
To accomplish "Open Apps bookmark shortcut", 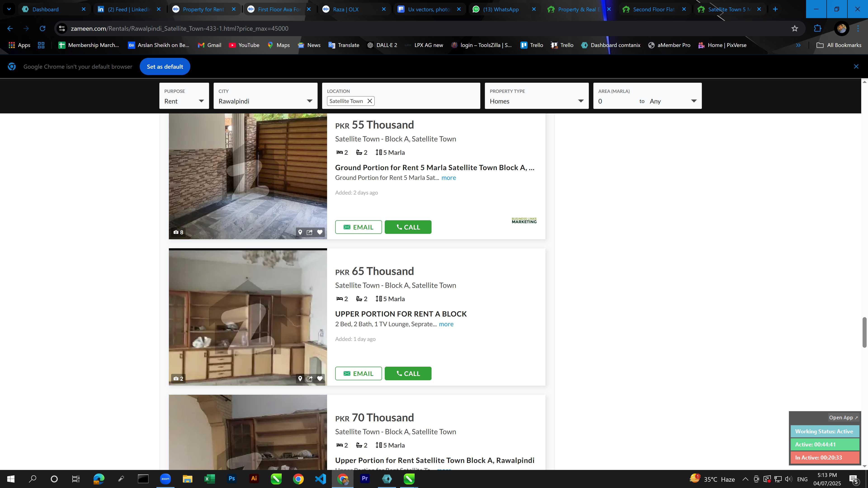I will point(19,45).
